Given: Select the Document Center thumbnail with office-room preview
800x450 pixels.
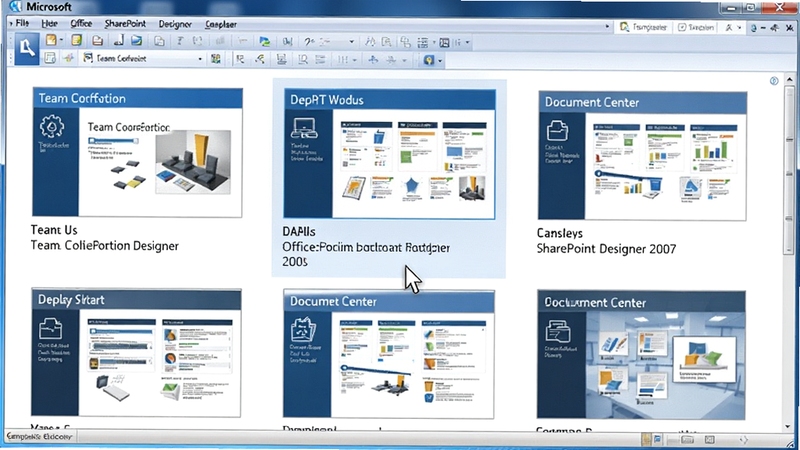Looking at the screenshot, I should click(x=641, y=355).
